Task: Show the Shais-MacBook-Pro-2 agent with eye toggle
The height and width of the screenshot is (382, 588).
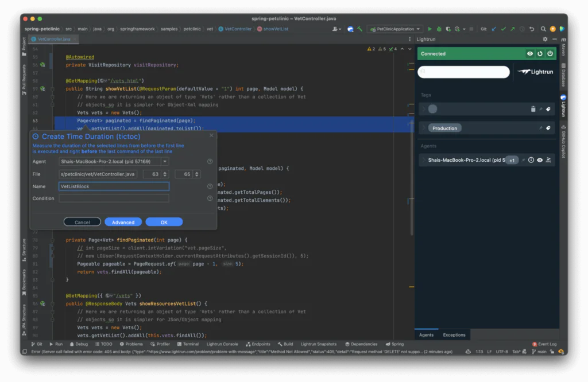Action: tap(540, 159)
